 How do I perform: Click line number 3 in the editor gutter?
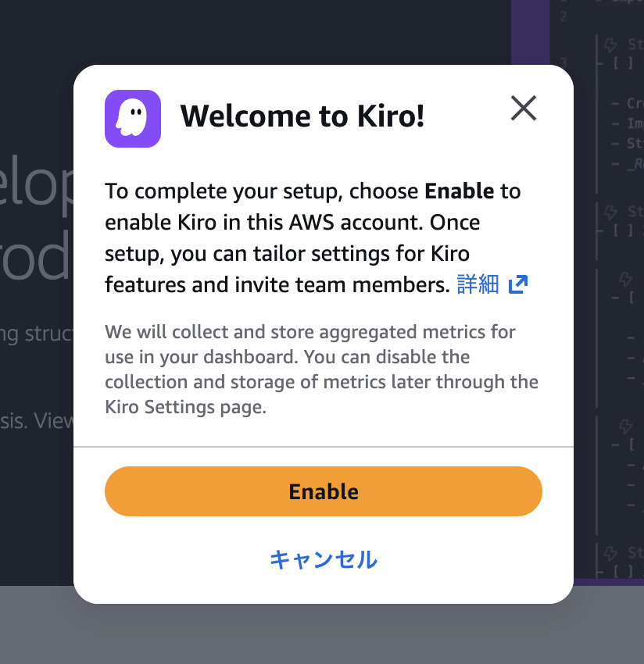[562, 62]
